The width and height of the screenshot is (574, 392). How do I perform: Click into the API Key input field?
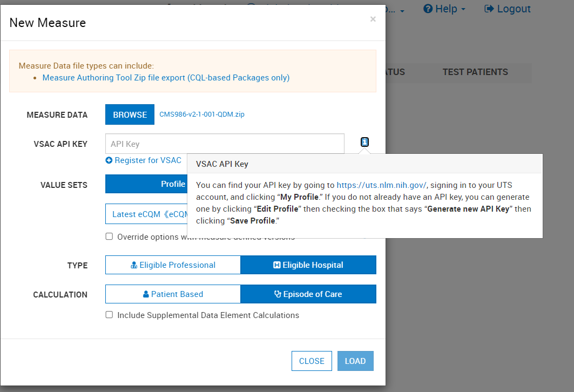tap(225, 144)
